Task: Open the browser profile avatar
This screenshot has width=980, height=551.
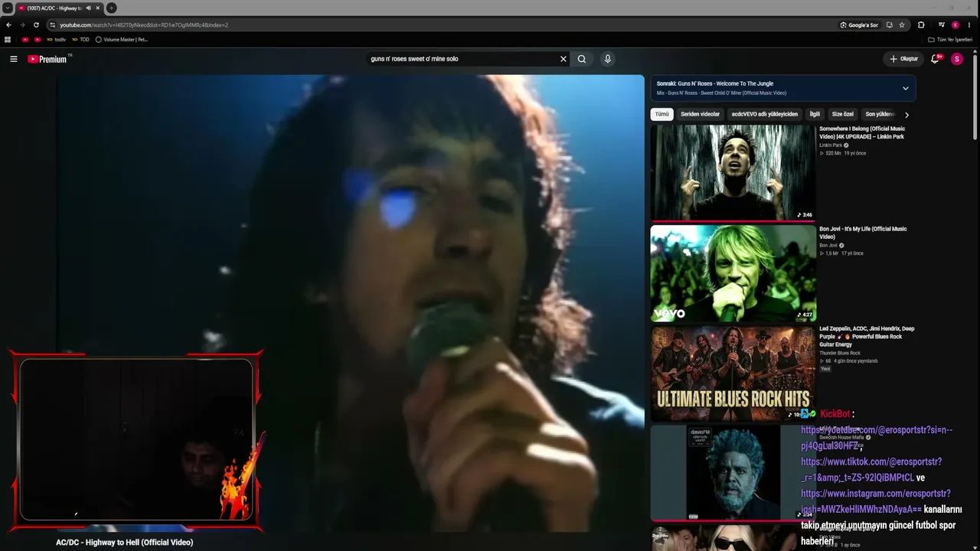Action: 955,24
